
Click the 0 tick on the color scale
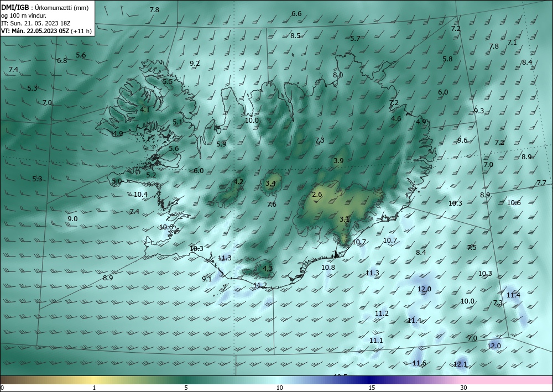coord(2,388)
